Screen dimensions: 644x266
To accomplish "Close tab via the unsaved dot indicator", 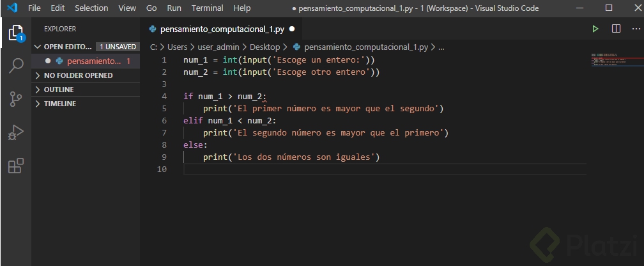I will [292, 29].
